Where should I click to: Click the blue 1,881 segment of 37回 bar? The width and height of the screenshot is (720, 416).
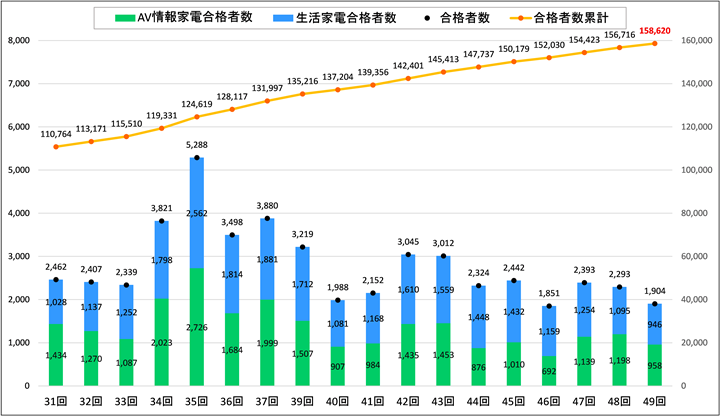(267, 259)
